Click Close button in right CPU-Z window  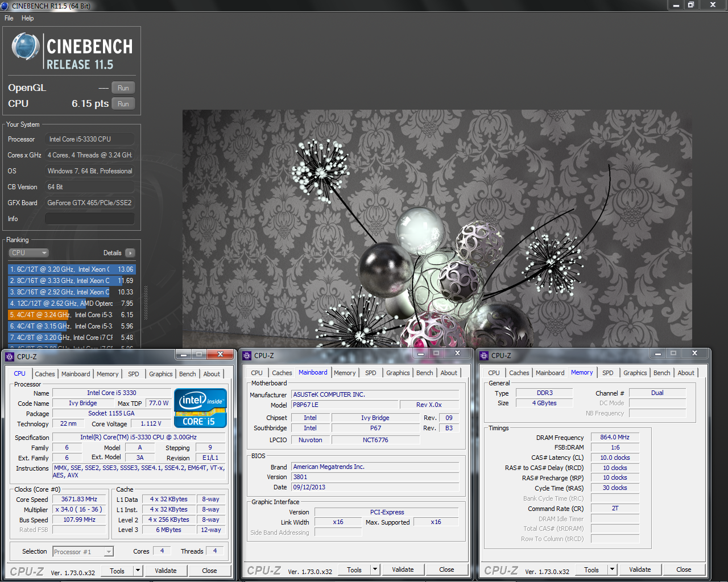click(684, 570)
